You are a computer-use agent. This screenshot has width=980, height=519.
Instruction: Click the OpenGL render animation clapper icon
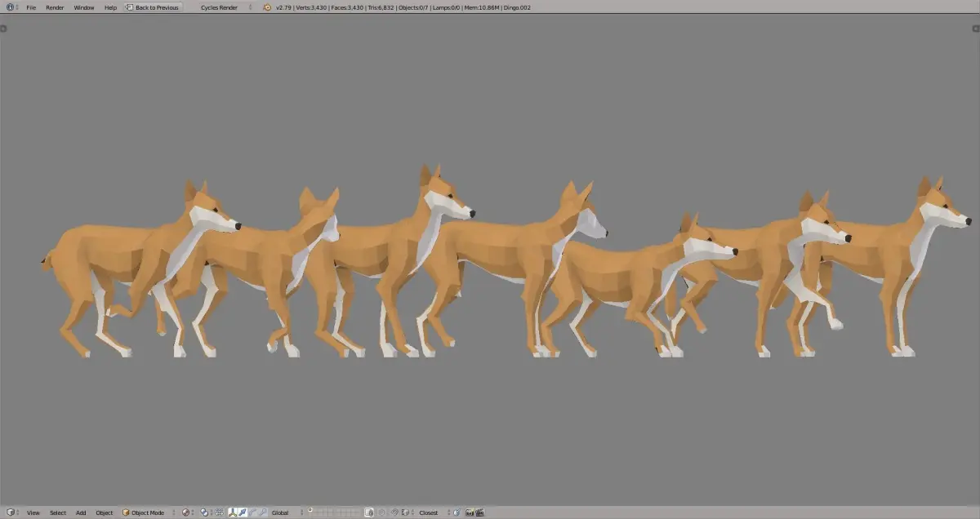tap(479, 512)
